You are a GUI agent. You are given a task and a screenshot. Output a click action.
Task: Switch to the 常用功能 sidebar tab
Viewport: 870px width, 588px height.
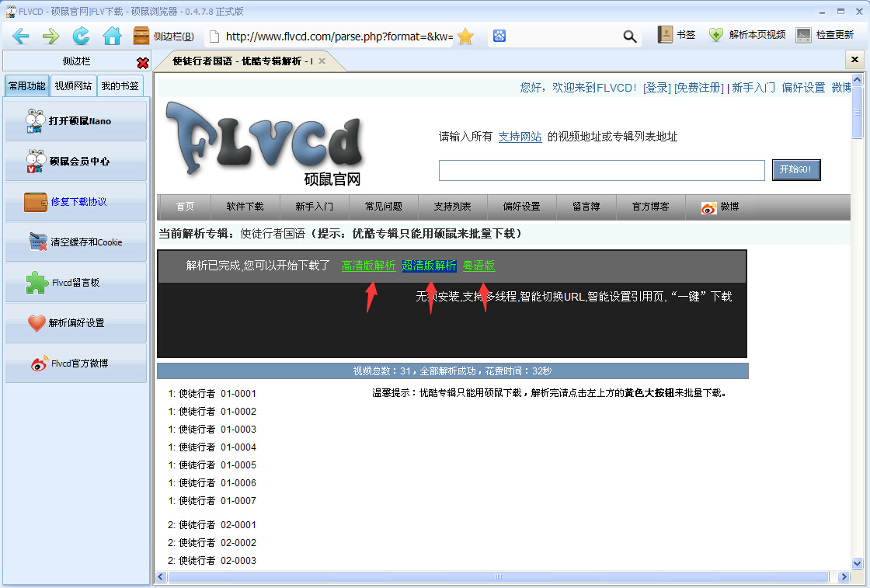pyautogui.click(x=27, y=86)
